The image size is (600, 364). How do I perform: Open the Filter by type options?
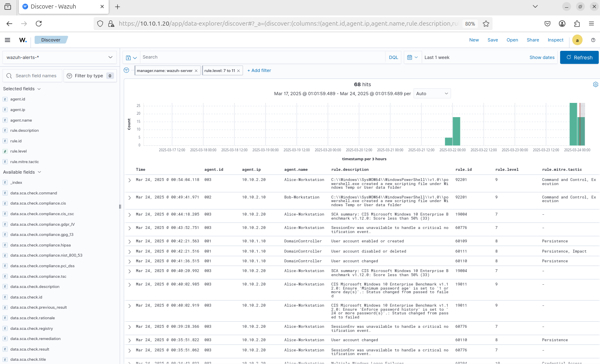tap(90, 76)
